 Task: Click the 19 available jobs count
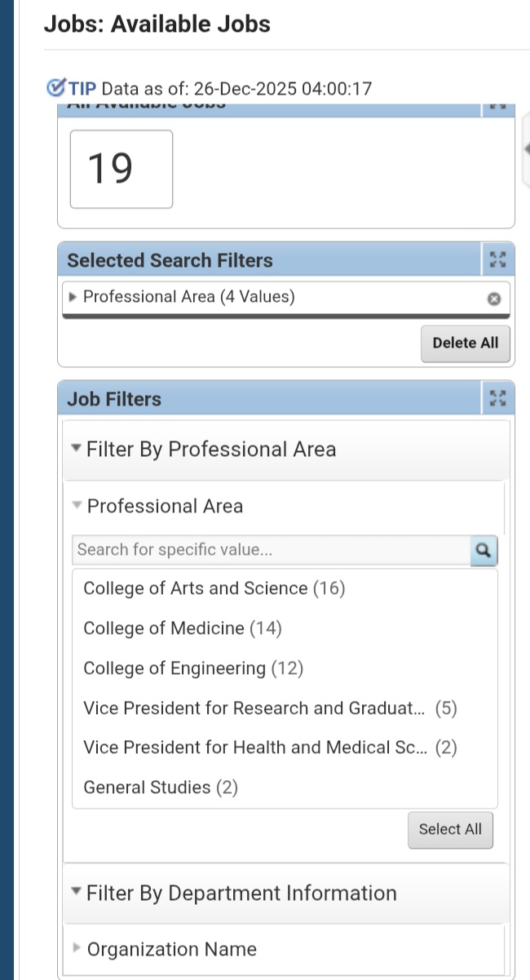point(121,169)
